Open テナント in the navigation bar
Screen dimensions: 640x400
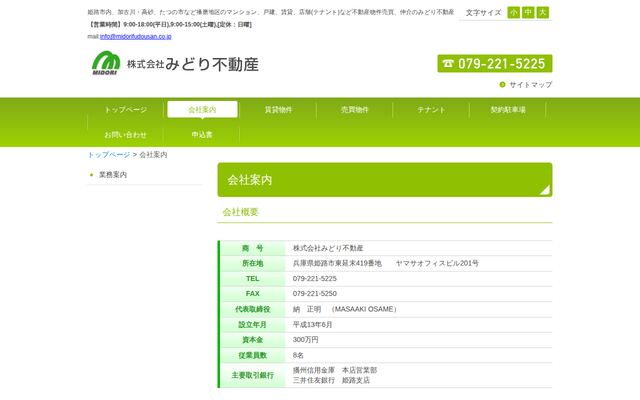[x=431, y=110]
